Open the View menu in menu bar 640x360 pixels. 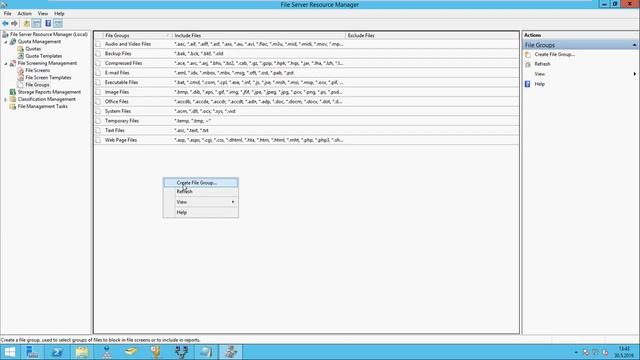[42, 13]
